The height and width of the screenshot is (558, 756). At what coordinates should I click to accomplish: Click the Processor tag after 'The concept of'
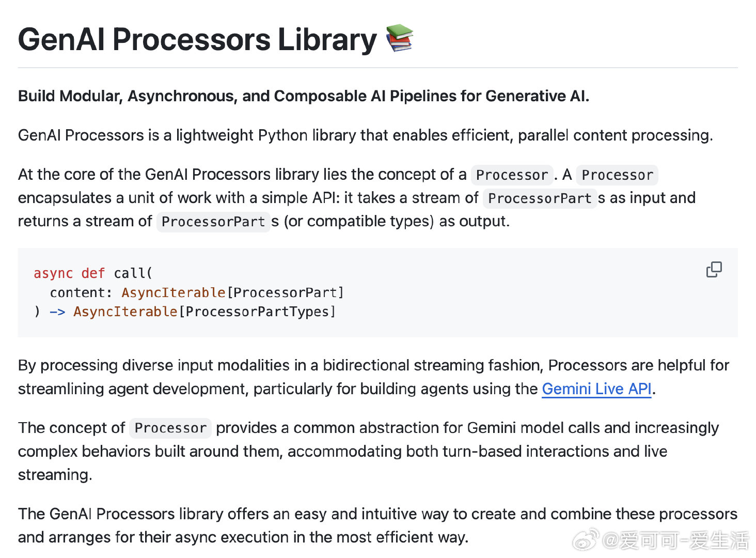coord(170,428)
